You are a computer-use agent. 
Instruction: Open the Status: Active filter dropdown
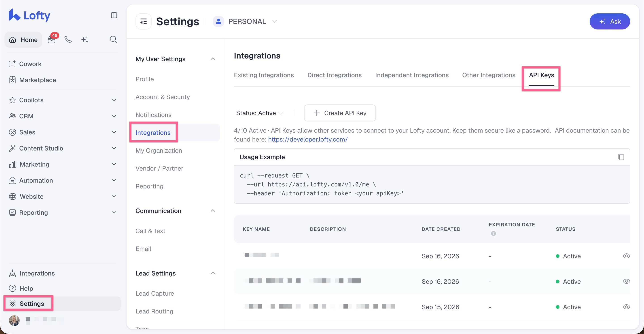tap(260, 113)
